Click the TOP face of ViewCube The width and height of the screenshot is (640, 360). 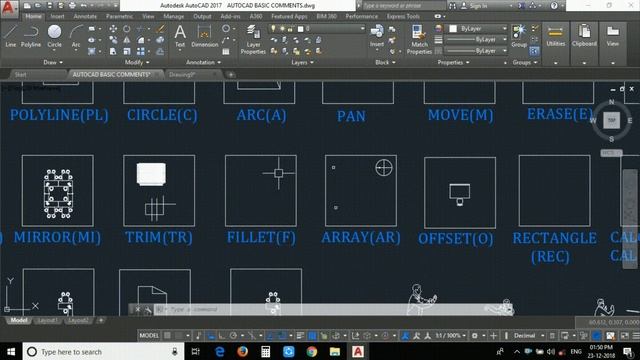point(611,120)
